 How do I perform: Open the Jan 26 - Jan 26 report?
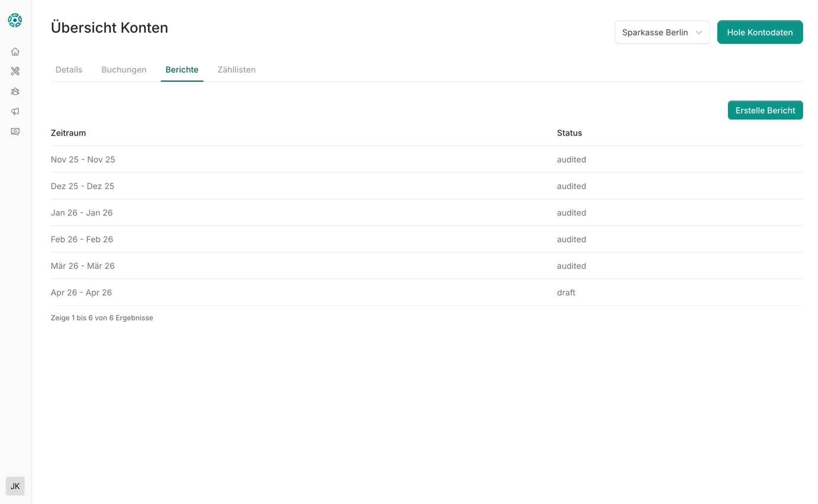pyautogui.click(x=82, y=213)
